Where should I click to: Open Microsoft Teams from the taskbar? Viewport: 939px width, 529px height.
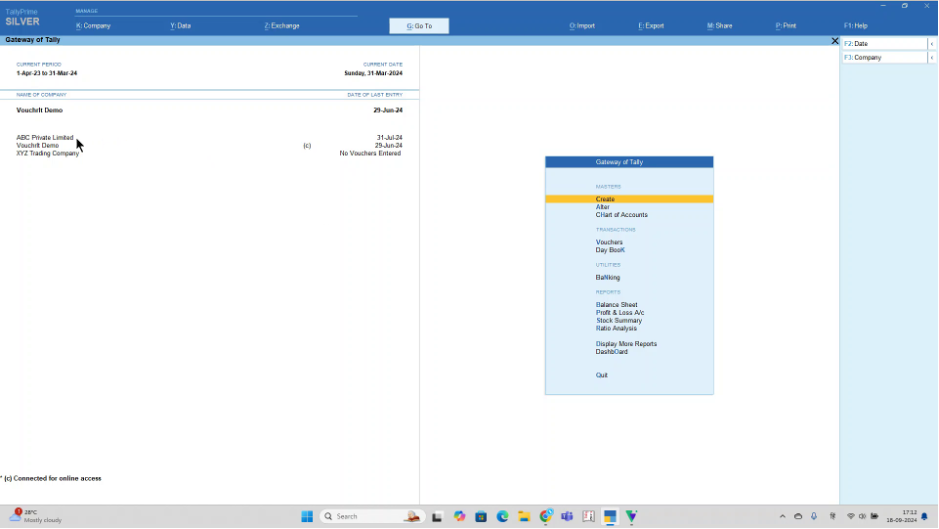(567, 516)
